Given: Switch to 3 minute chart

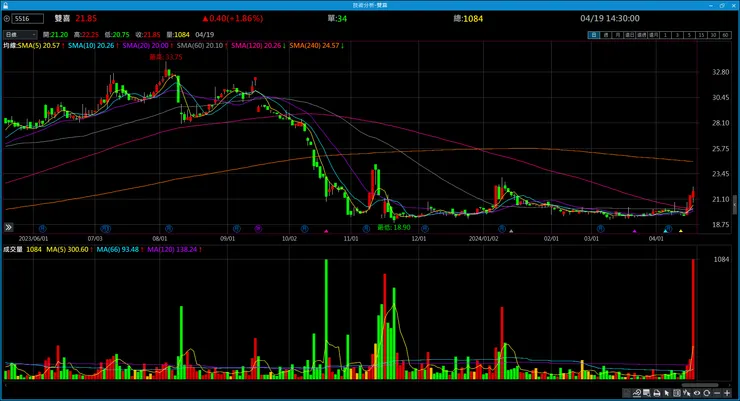Looking at the screenshot, I should point(677,35).
